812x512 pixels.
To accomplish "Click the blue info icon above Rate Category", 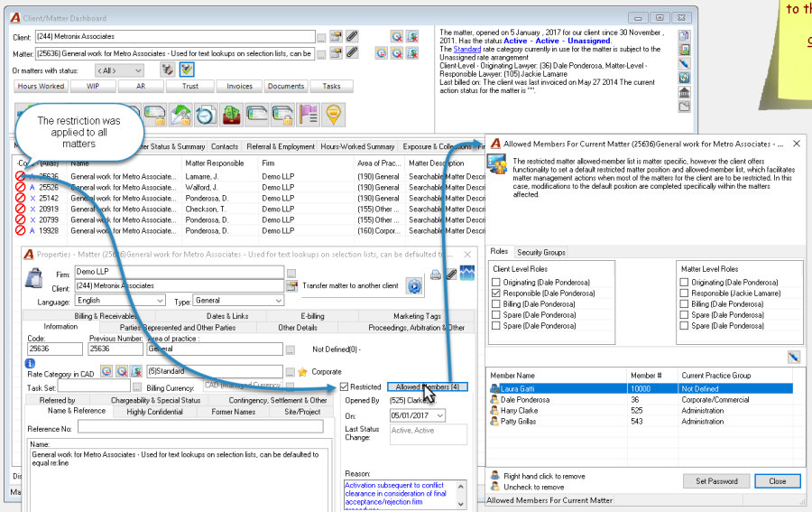I will (30, 363).
